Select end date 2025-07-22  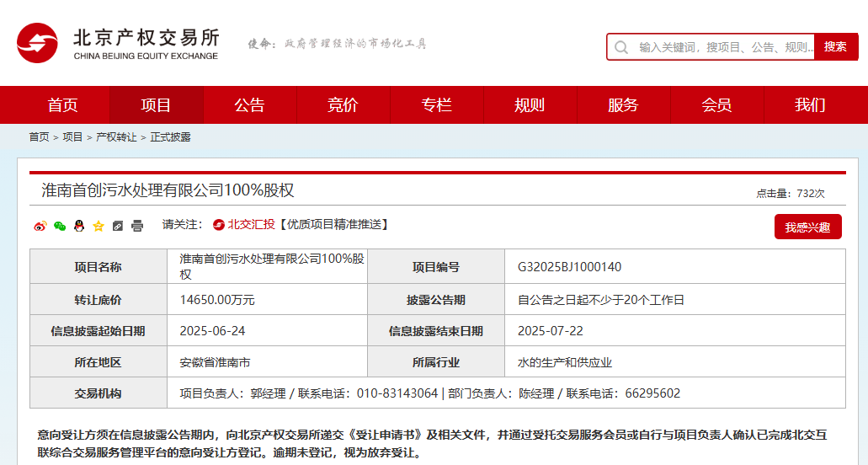pyautogui.click(x=551, y=331)
